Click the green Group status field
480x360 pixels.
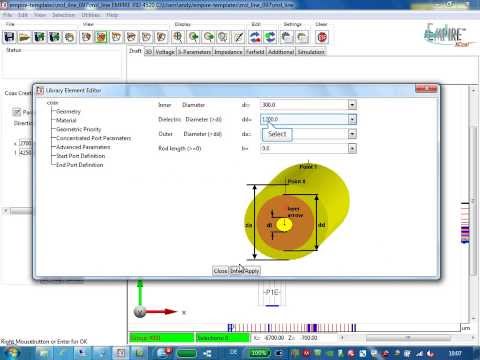click(x=161, y=338)
